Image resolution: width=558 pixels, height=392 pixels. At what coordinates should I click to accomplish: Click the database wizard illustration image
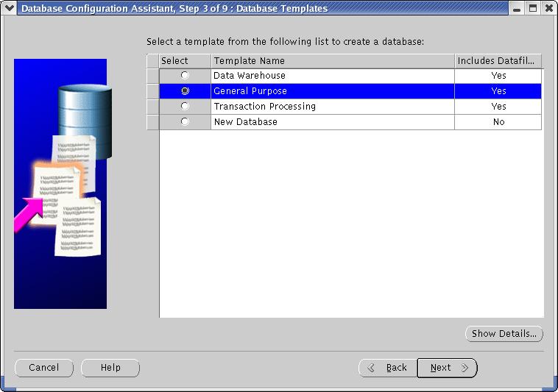[60, 184]
